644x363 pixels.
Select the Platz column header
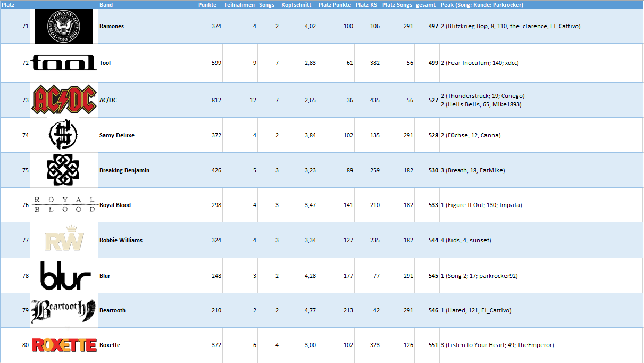click(8, 5)
